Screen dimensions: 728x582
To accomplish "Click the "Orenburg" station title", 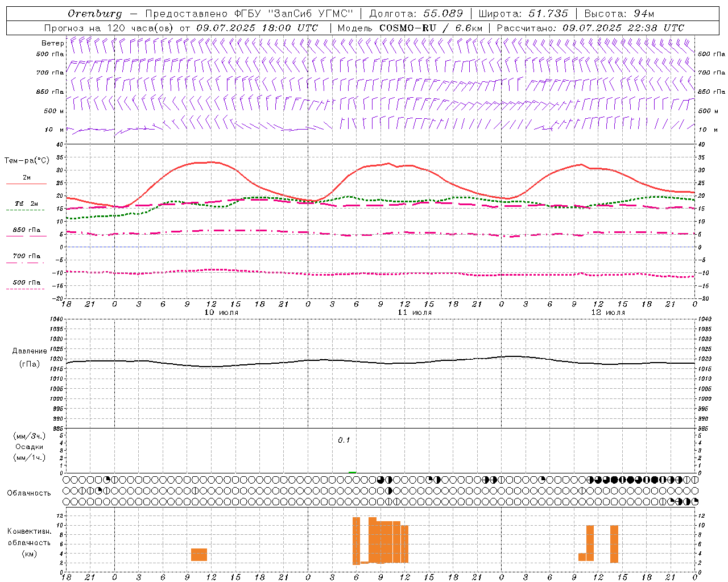I will (95, 14).
